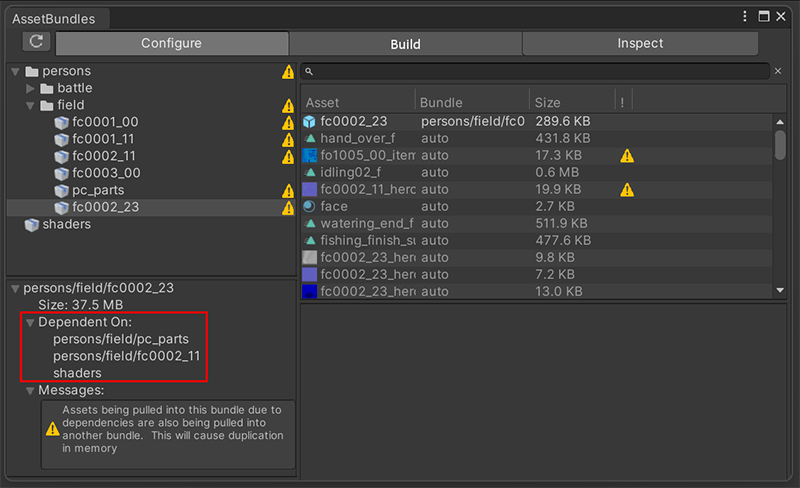
Task: Click the warning icon on fo1005_00_item row
Action: click(x=627, y=156)
